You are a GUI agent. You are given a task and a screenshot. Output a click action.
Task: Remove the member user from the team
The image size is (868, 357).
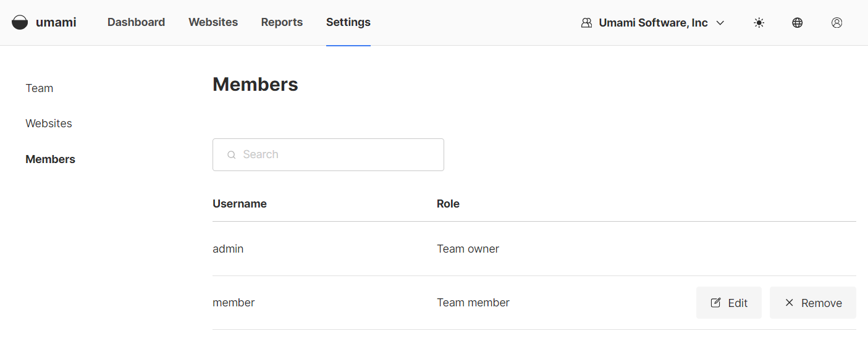tap(812, 303)
